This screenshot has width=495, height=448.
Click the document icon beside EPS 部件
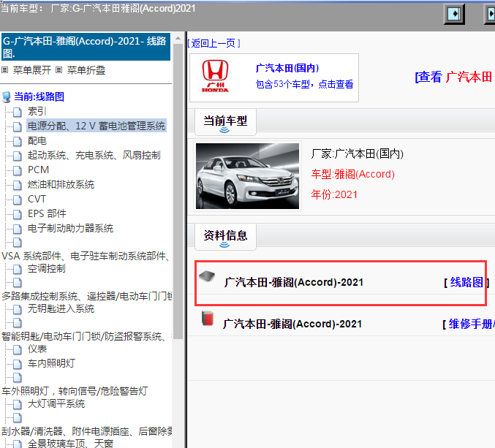[18, 214]
